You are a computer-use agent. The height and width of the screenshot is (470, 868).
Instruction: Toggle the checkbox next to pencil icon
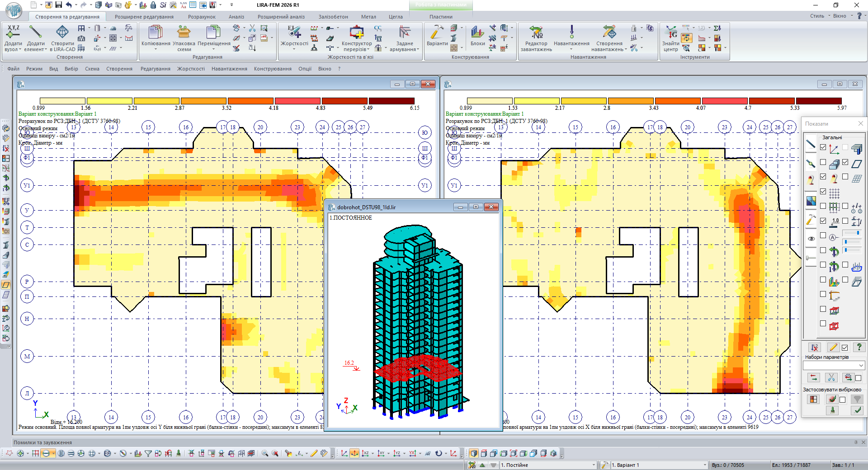(844, 348)
